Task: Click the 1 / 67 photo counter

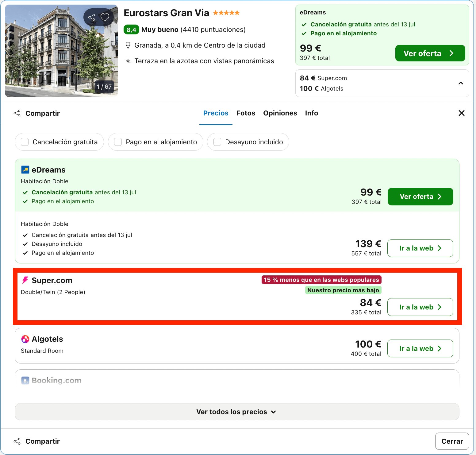Action: coord(104,87)
